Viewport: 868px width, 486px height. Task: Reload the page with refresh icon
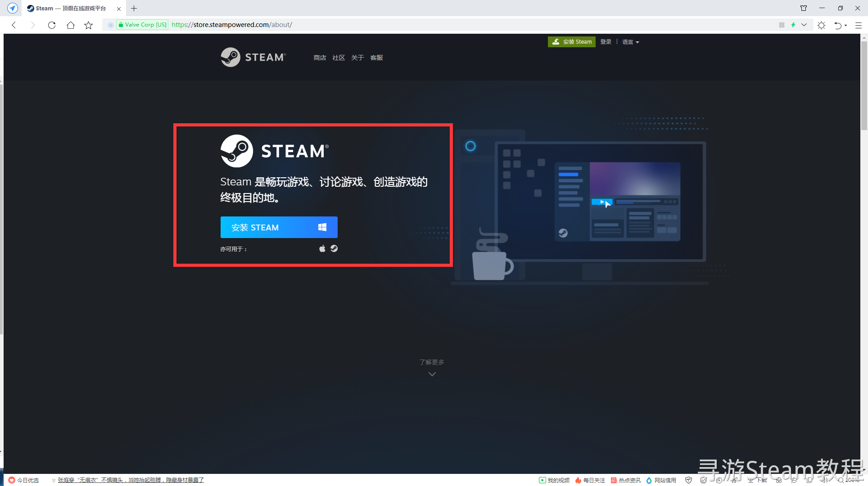(52, 25)
